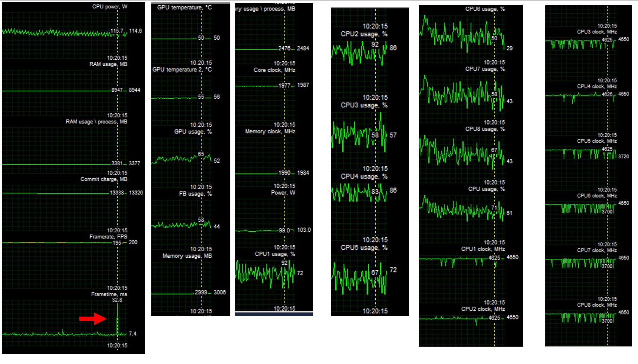The height and width of the screenshot is (364, 638).
Task: Click the 103.0 GPU power reading
Action: 304,230
